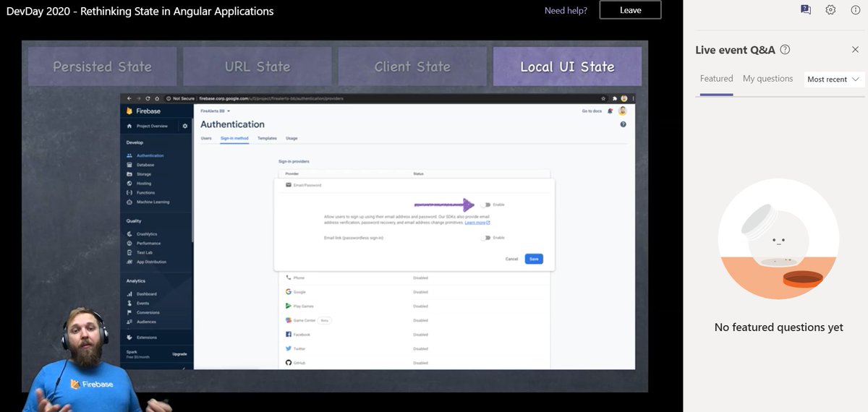Click the bookmark star in the browser bar

click(603, 98)
